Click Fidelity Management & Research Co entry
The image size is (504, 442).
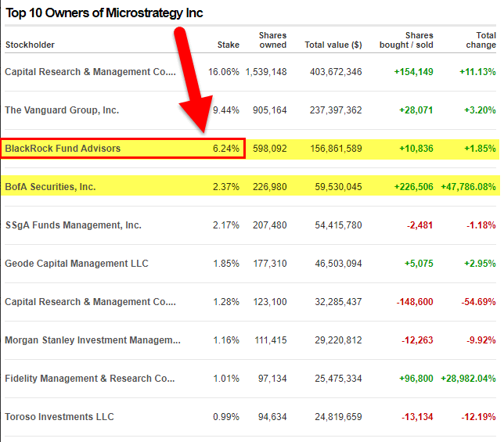(x=89, y=379)
